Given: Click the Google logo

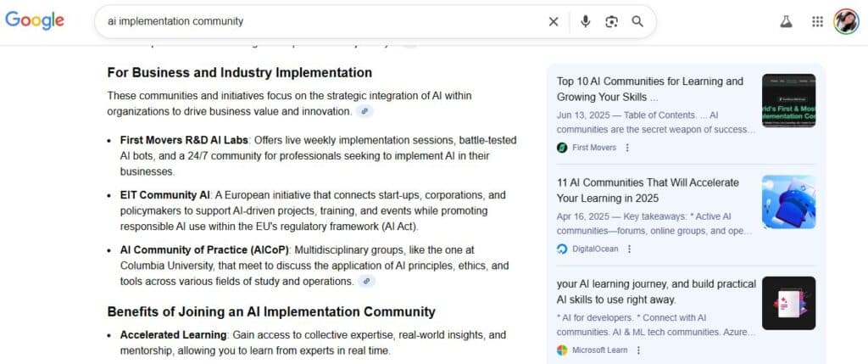Looking at the screenshot, I should (35, 20).
